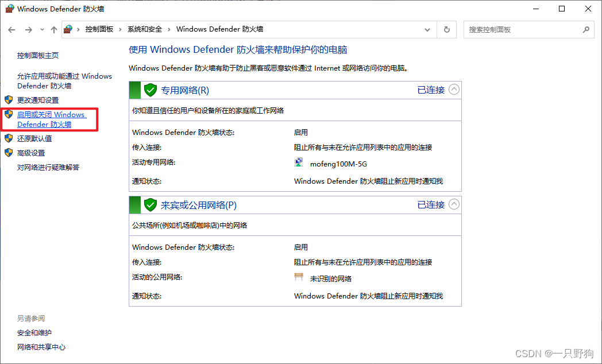Click the firewall icon in address bar
602x364 pixels.
(x=68, y=29)
